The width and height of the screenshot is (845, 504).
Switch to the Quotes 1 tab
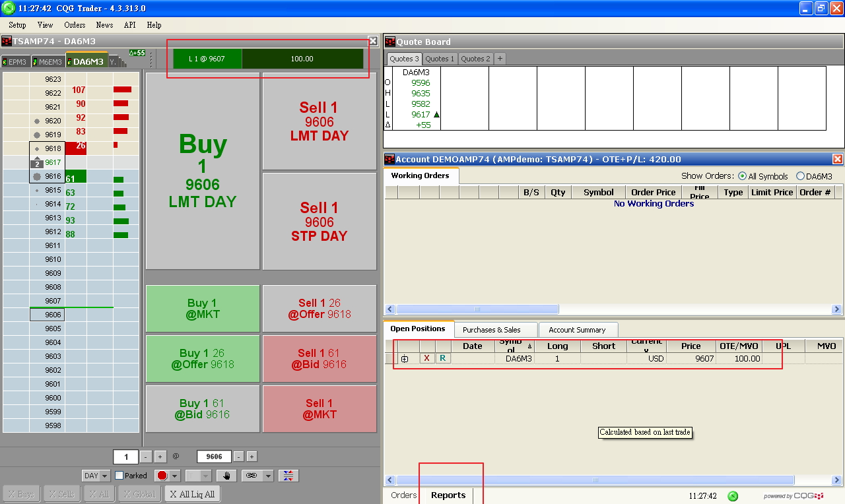(x=440, y=59)
